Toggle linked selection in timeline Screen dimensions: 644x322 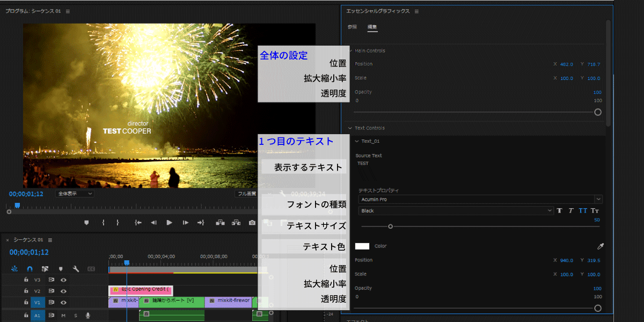click(45, 268)
